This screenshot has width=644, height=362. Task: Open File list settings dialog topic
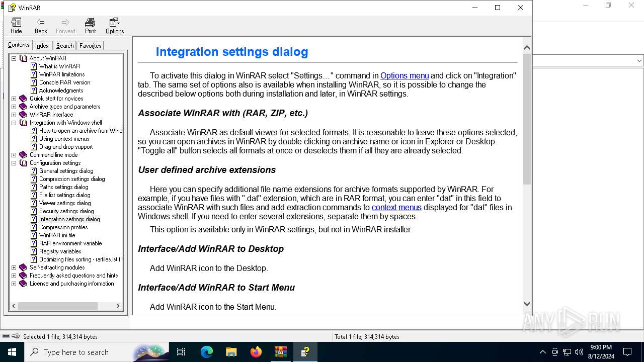coord(65,195)
